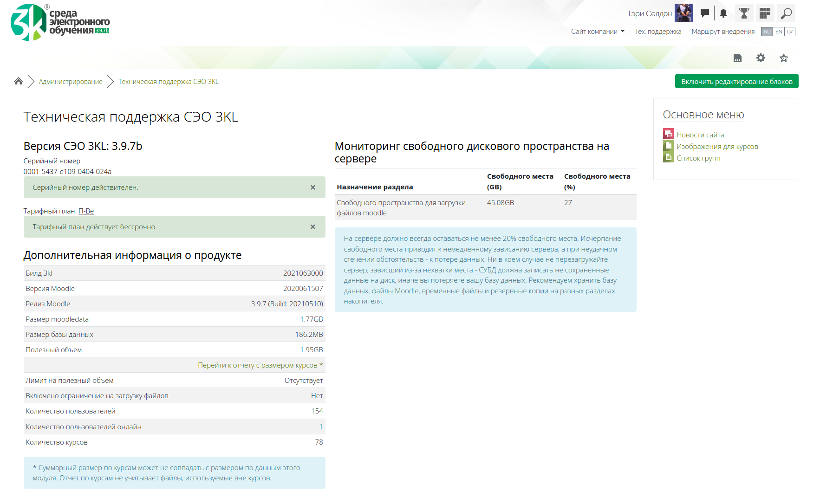This screenshot has height=504, width=833.
Task: Go to home via house icon
Action: tap(19, 81)
